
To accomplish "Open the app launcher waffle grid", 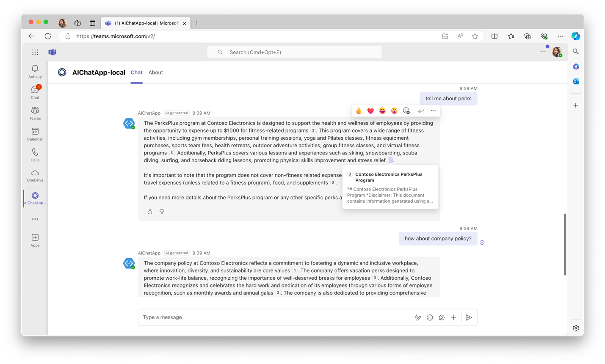I will click(35, 52).
